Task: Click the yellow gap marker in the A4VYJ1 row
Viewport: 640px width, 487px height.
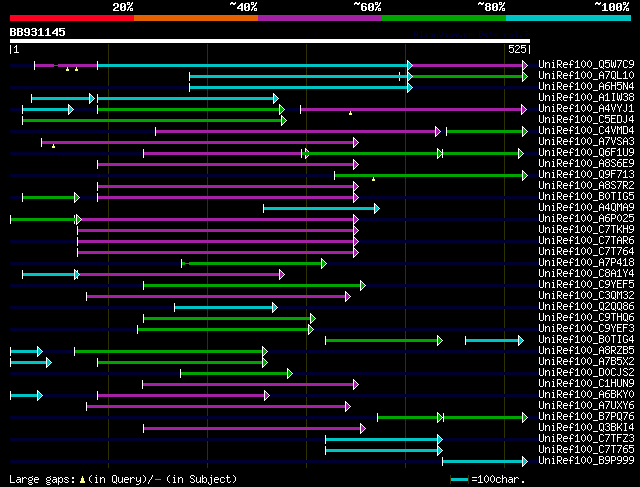Action: coord(350,113)
